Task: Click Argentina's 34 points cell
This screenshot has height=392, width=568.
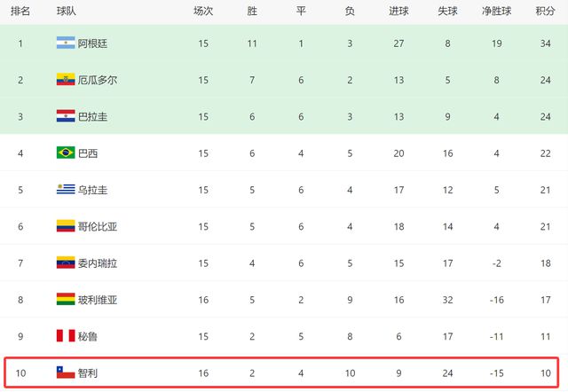Action: (545, 43)
